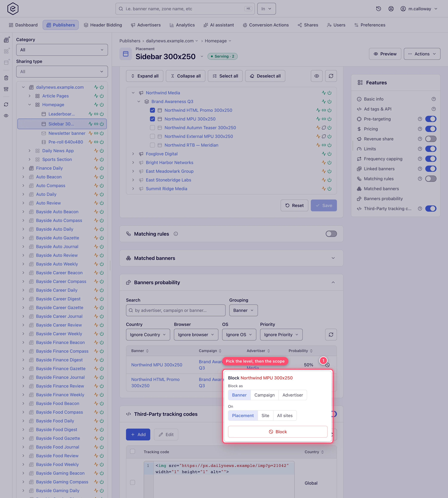
Task: Expand the Matched banners section
Action: point(333,258)
